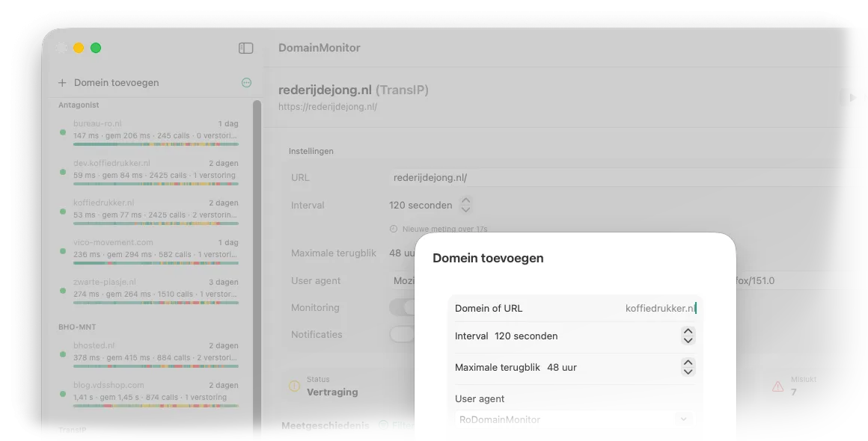Screen dimensions: 868x441
Task: Adjust the main window Interval stepper
Action: (x=465, y=205)
